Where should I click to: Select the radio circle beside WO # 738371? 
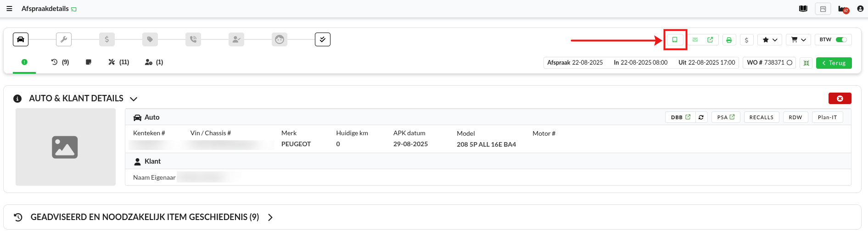click(x=790, y=63)
